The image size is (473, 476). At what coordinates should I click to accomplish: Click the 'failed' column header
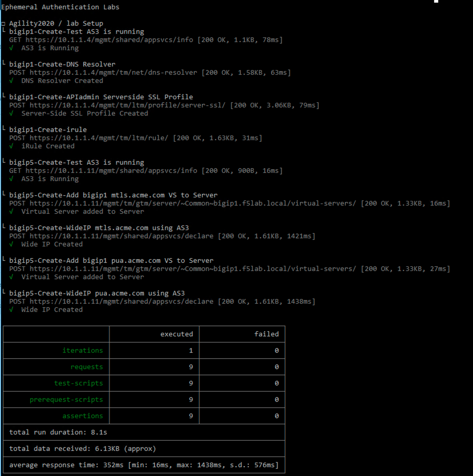(267, 334)
